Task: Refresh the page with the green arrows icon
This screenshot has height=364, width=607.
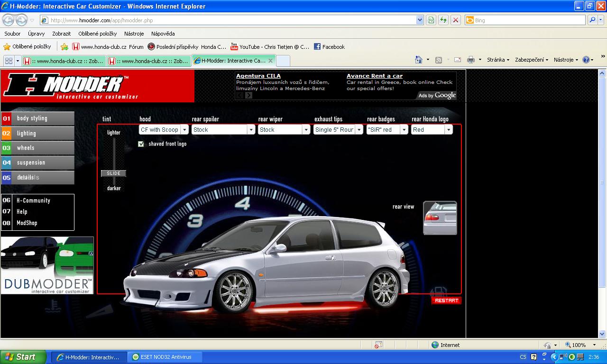Action: [443, 20]
